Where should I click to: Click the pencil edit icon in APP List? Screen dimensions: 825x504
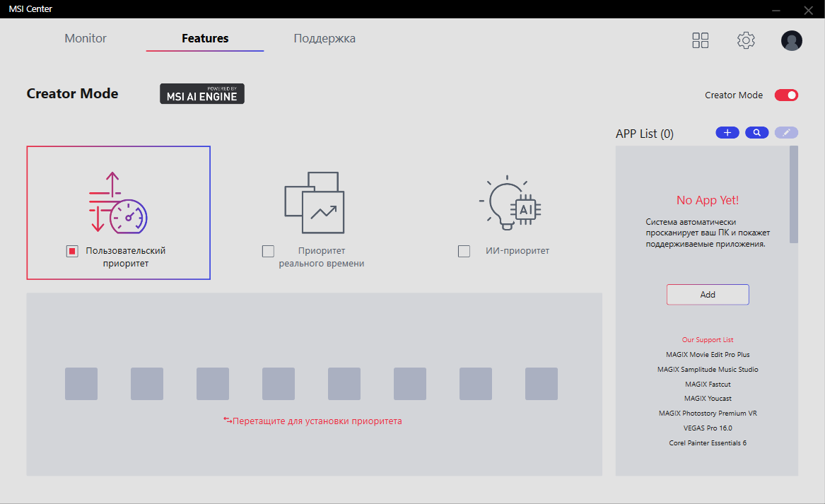[x=786, y=133]
